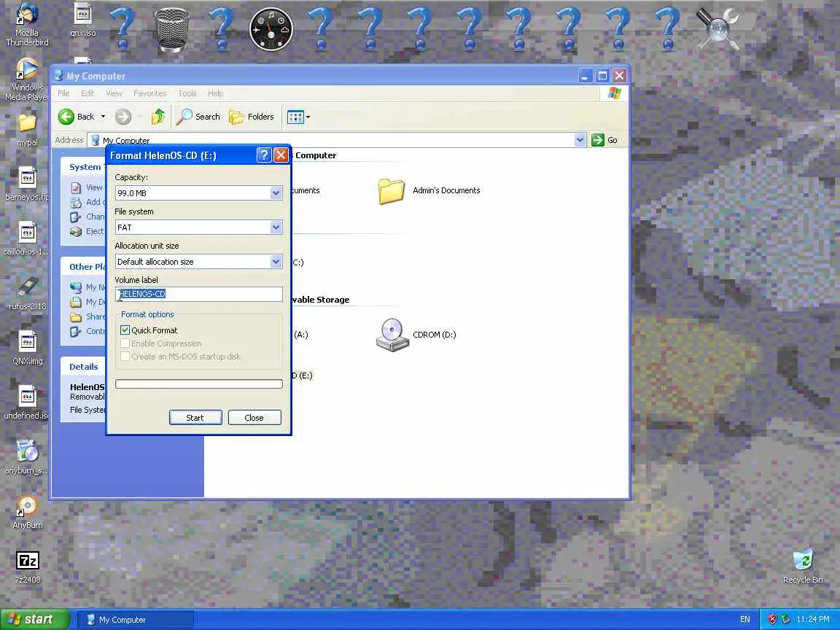The width and height of the screenshot is (840, 630).
Task: Click the Volume label text field
Action: (199, 294)
